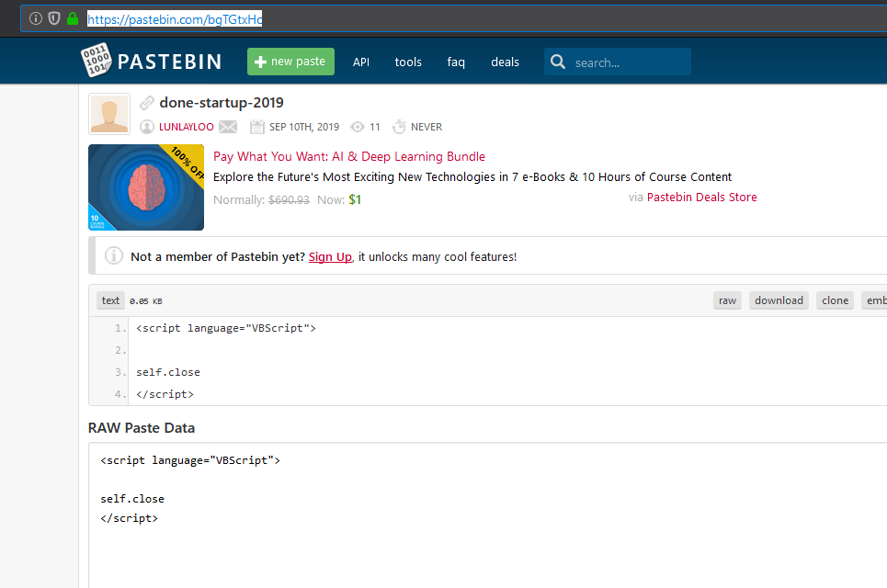Open Pastebin Deals Store link

[x=701, y=198]
